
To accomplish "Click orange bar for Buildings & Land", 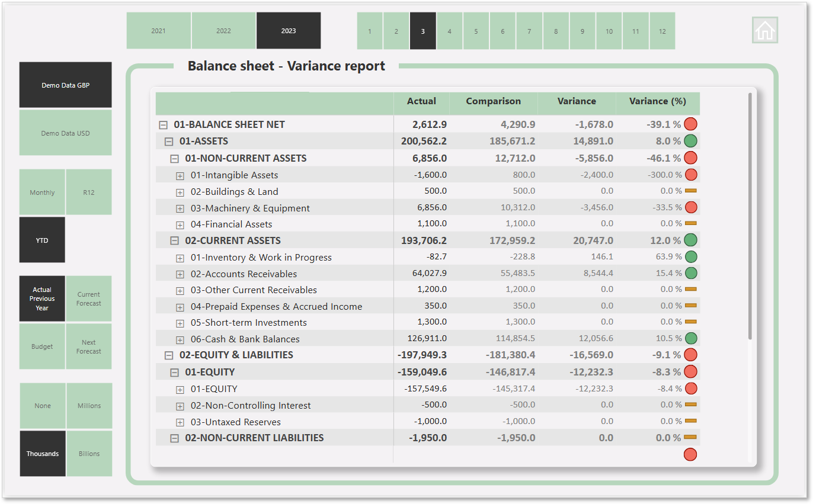I will pos(690,191).
